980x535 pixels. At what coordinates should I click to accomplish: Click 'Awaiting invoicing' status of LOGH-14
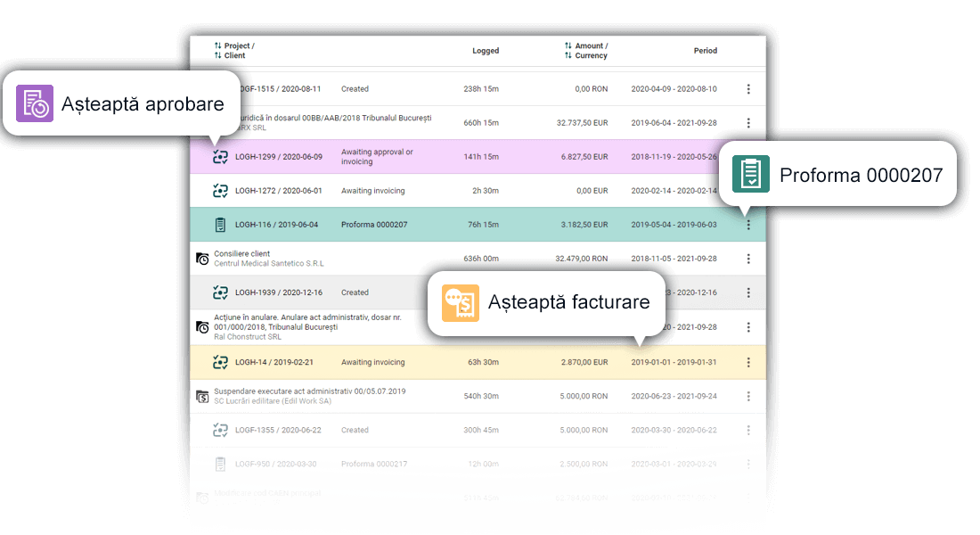click(x=372, y=362)
